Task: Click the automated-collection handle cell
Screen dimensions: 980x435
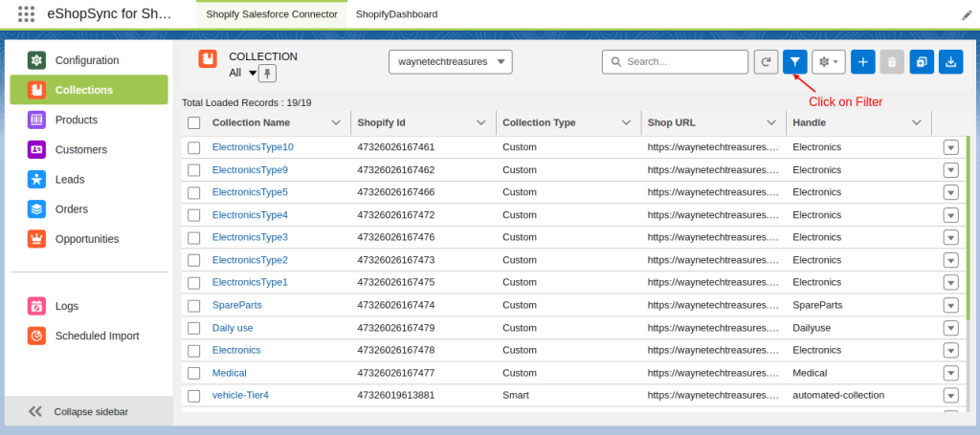Action: point(838,395)
